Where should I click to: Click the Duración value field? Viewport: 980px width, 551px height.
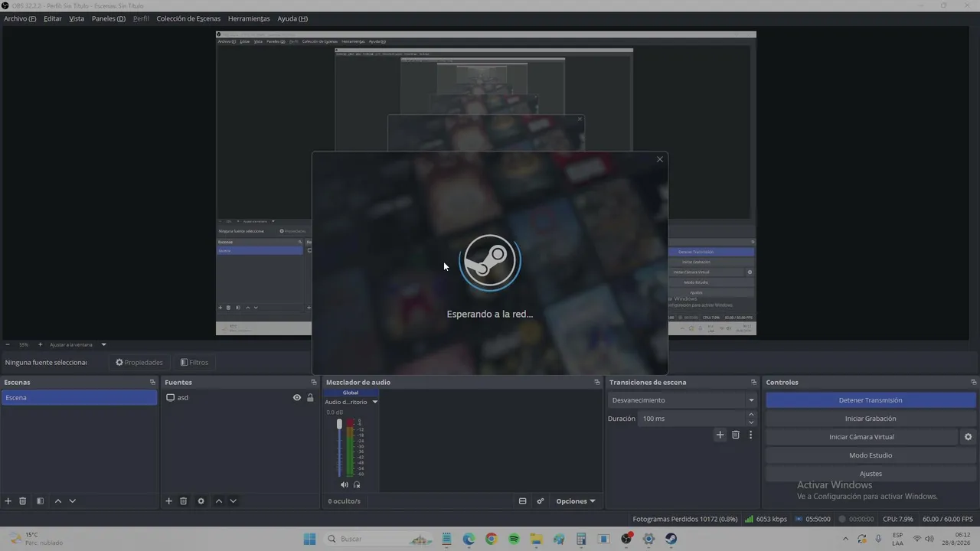[x=692, y=419]
